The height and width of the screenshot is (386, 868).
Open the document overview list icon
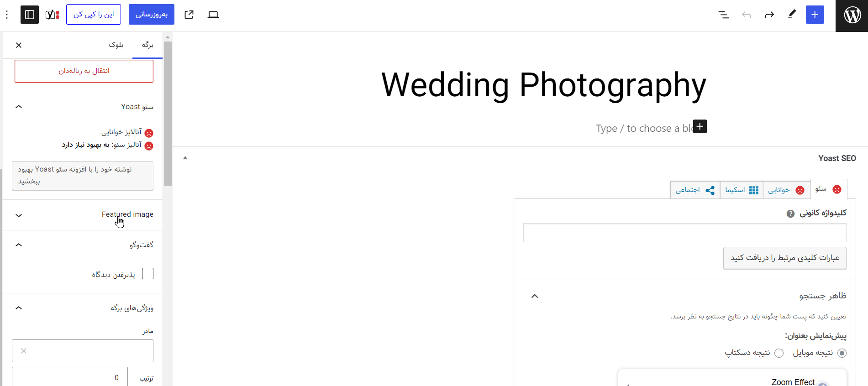click(x=724, y=15)
